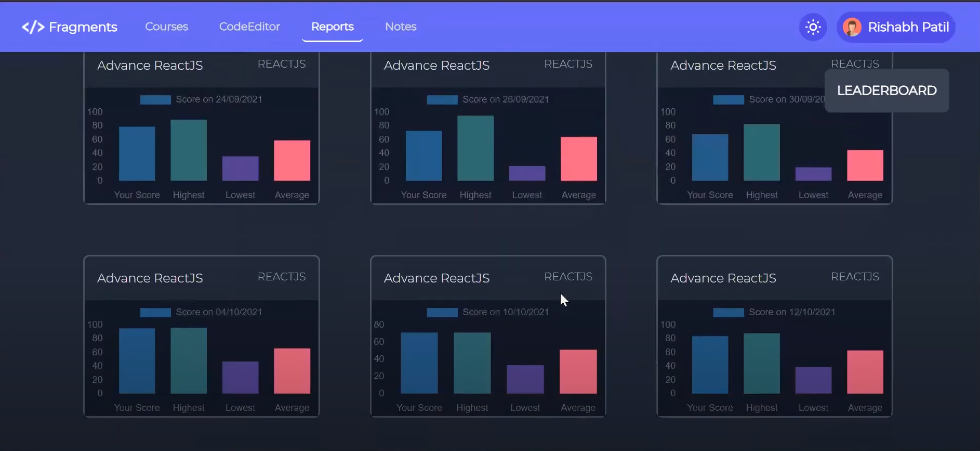
Task: Click the Average bar in 12/10/2021 chart
Action: (x=865, y=372)
